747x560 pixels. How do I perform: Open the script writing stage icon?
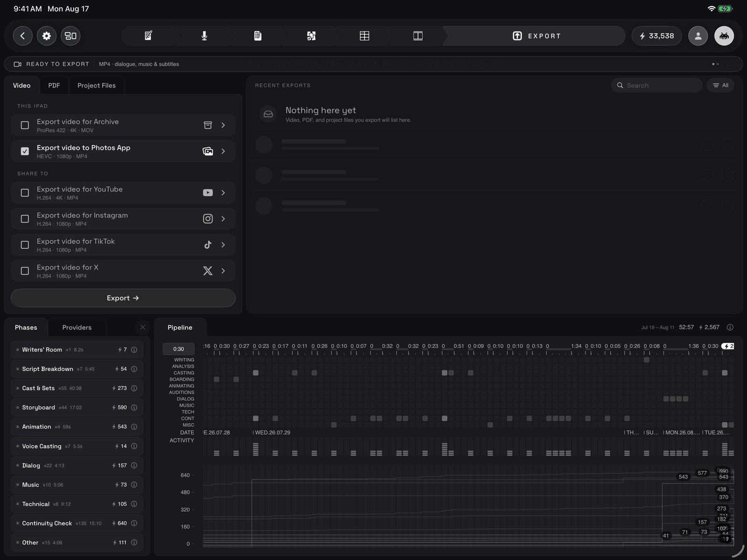tap(148, 36)
